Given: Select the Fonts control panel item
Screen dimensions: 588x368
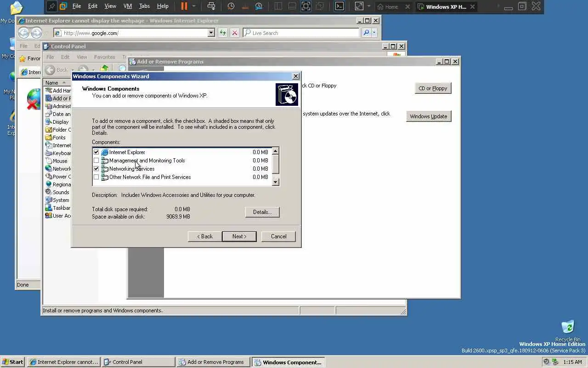Looking at the screenshot, I should (x=56, y=138).
